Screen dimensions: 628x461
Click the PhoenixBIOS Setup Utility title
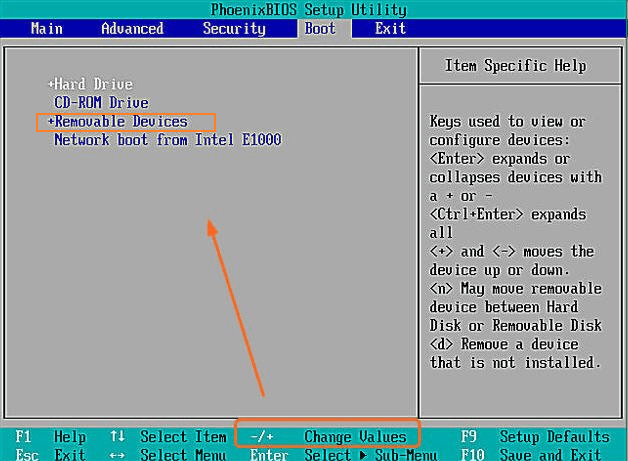pos(308,10)
